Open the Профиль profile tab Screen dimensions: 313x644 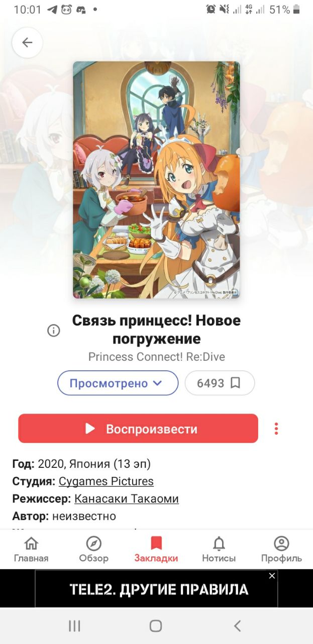pos(281,549)
